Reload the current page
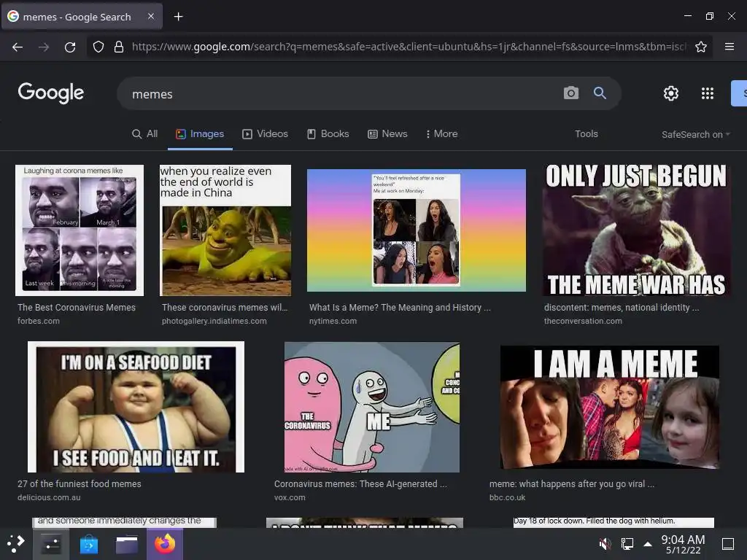This screenshot has height=560, width=747. coord(70,47)
